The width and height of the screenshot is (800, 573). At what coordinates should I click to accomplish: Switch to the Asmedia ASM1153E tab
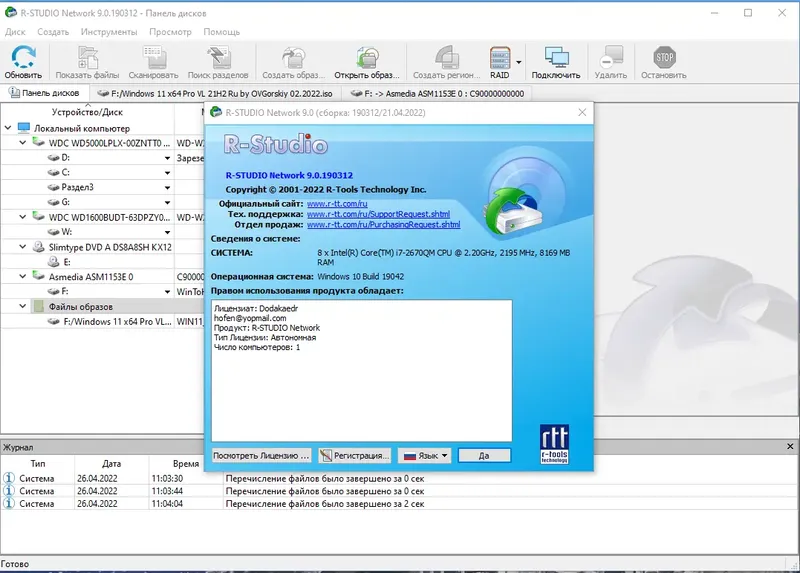tap(437, 93)
